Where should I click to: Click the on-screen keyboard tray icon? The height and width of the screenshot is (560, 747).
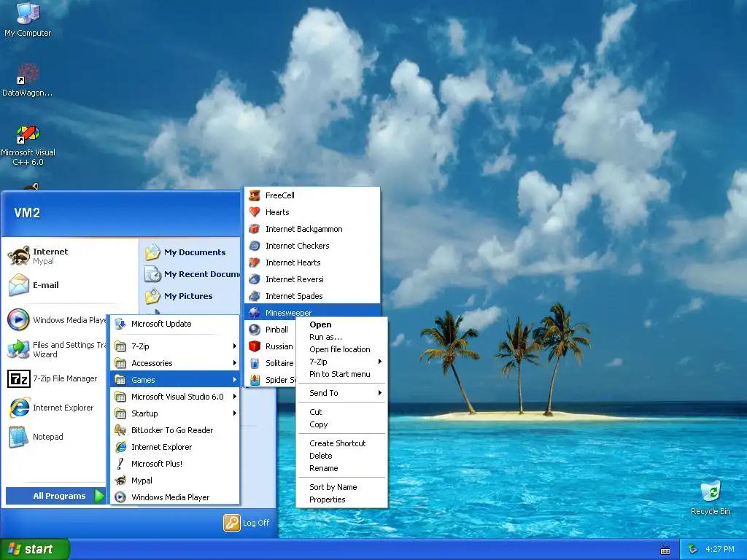[x=665, y=550]
